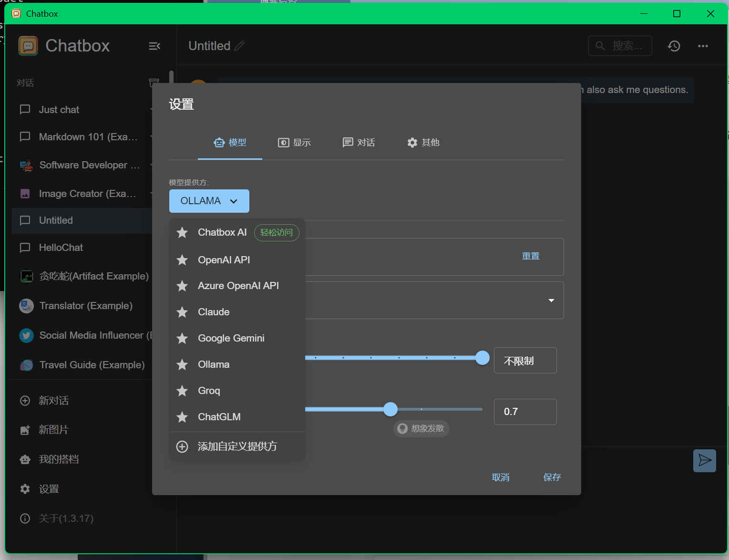Click 保存 to save settings
The width and height of the screenshot is (729, 560).
552,477
